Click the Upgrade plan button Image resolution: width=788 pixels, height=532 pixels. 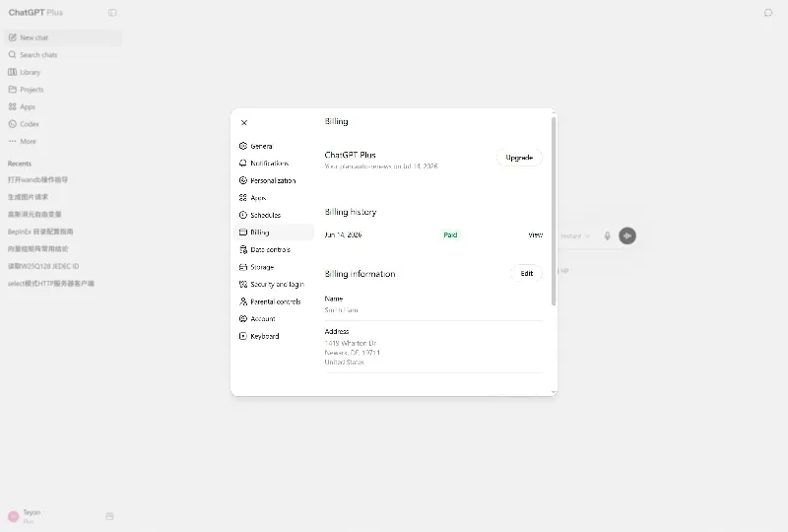[x=519, y=158]
